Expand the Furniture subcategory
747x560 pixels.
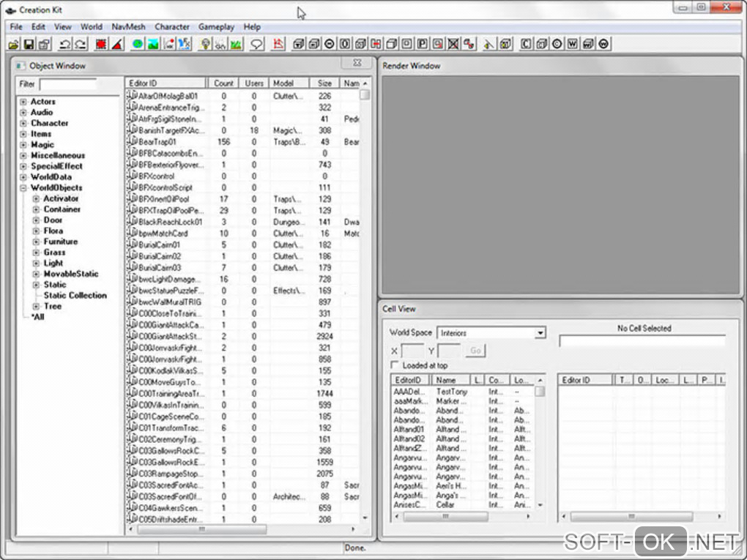click(37, 242)
